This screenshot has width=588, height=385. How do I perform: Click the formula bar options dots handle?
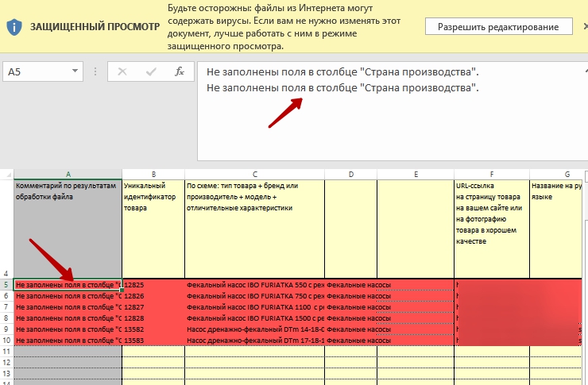click(x=95, y=71)
